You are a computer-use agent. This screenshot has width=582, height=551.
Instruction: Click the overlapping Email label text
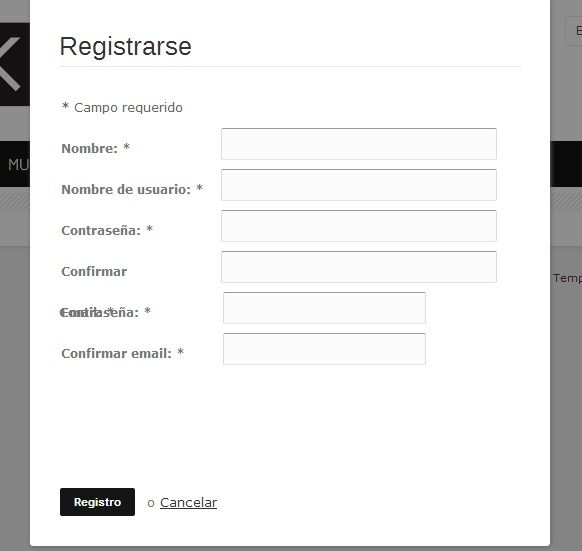pos(86,313)
